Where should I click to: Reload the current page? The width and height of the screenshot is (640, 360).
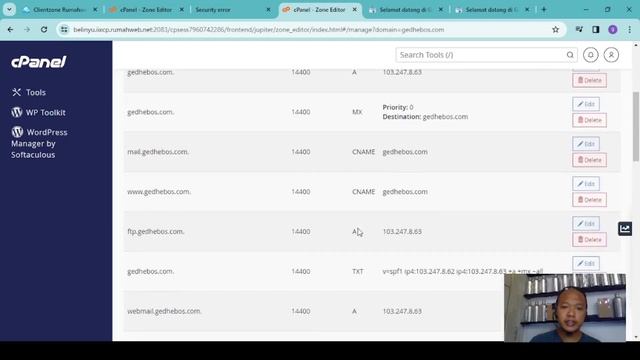44,29
